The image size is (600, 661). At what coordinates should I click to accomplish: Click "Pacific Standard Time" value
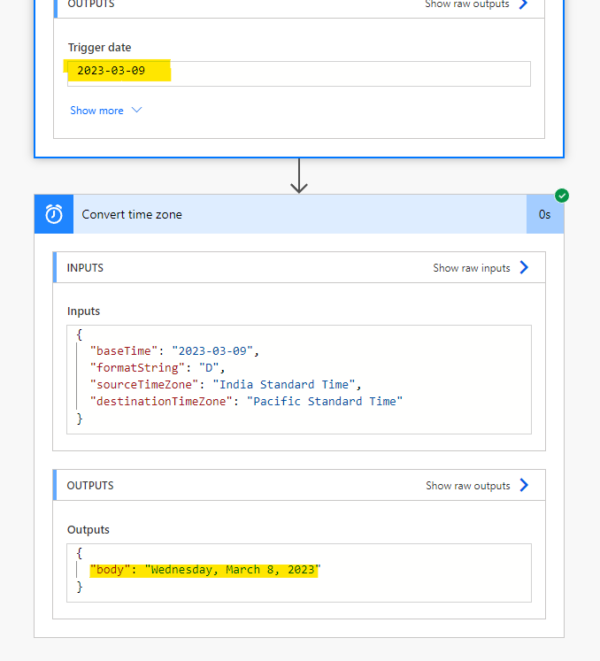click(x=325, y=401)
